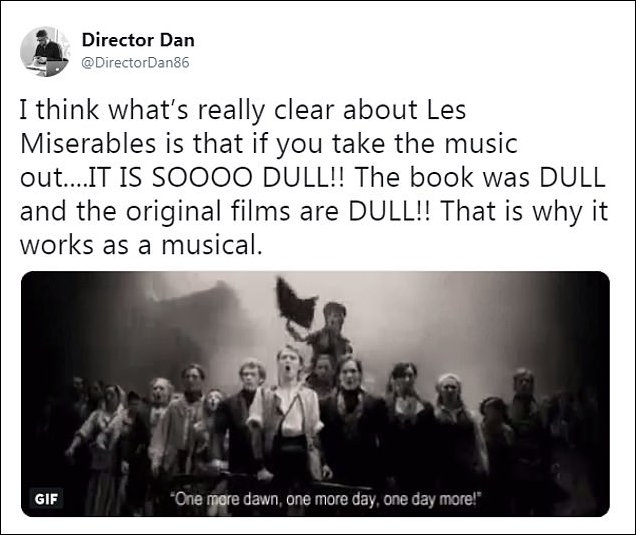636x535 pixels.
Task: Click the tweet text about Les Miserables
Action: click(x=314, y=176)
